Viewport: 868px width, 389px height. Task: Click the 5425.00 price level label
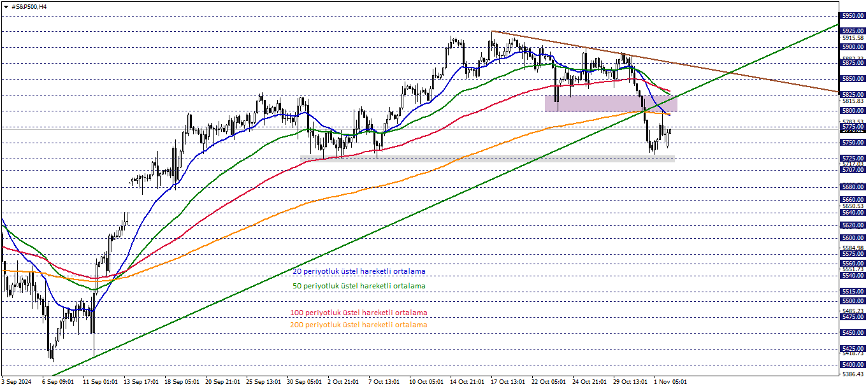coord(853,349)
